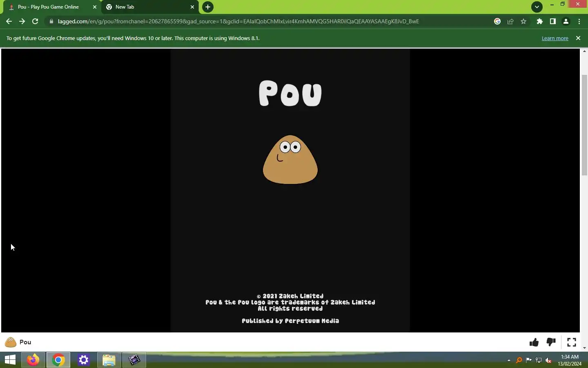Open the Action Center flag icon
Viewport: 588px width, 368px height.
click(x=529, y=360)
